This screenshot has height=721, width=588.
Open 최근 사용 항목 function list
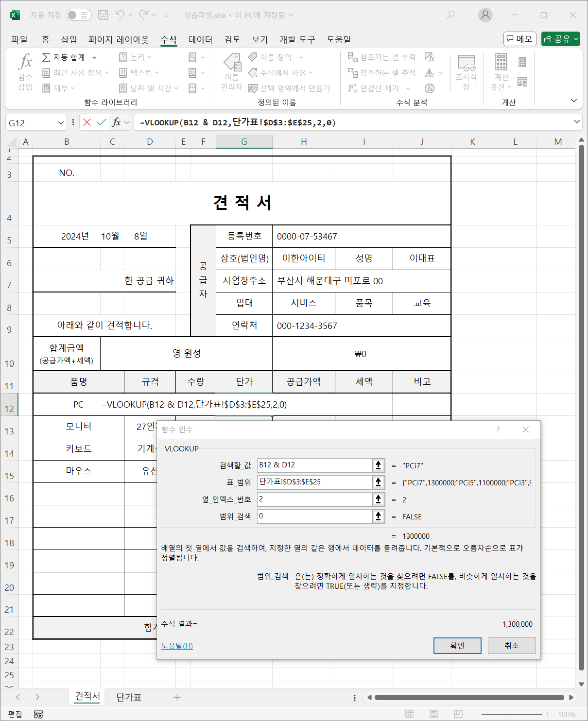(x=75, y=73)
